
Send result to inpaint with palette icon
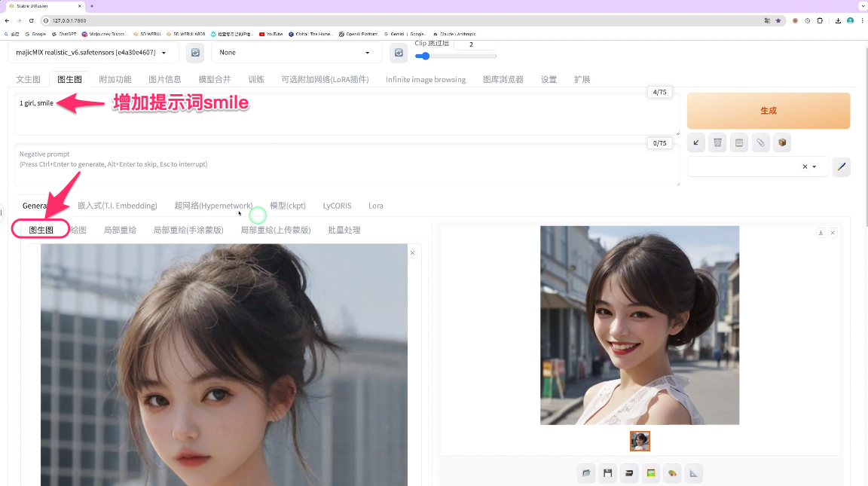point(672,473)
